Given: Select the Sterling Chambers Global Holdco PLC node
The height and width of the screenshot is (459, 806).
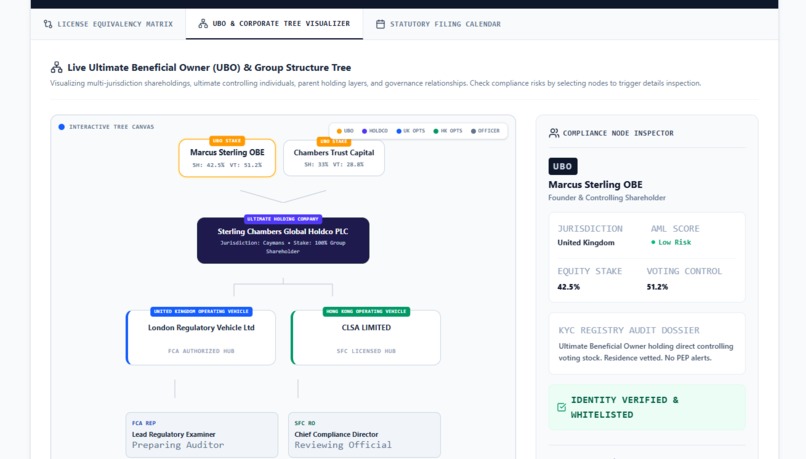Looking at the screenshot, I should (283, 241).
